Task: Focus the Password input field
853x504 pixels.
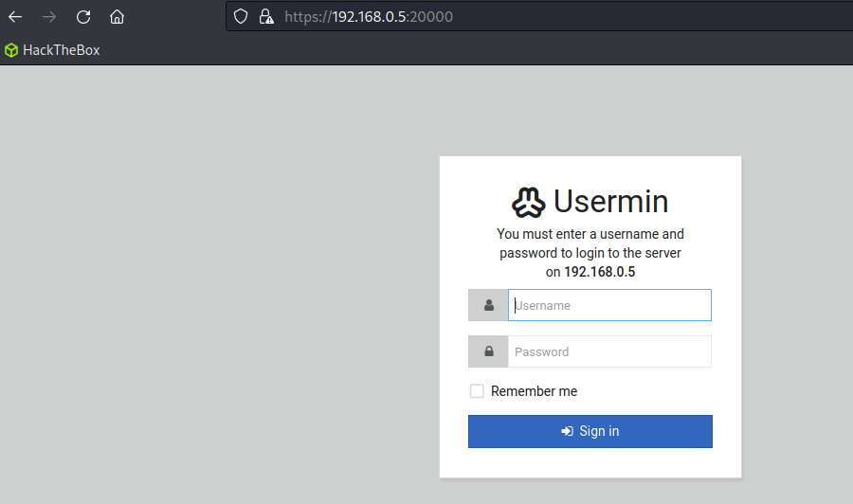Action: [609, 351]
